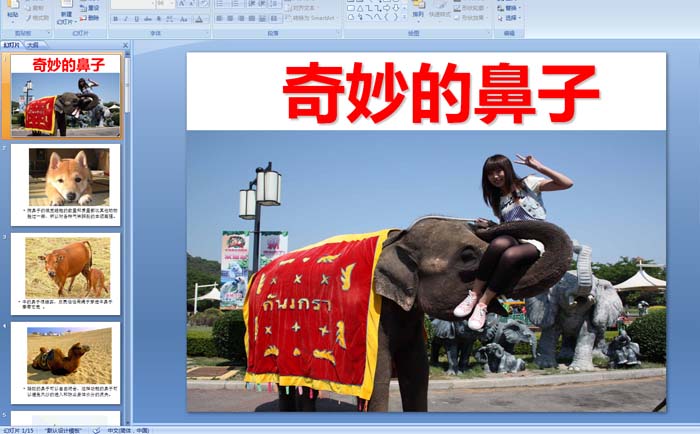Close the slides thumbnail pane
The height and width of the screenshot is (434, 700).
click(x=125, y=45)
